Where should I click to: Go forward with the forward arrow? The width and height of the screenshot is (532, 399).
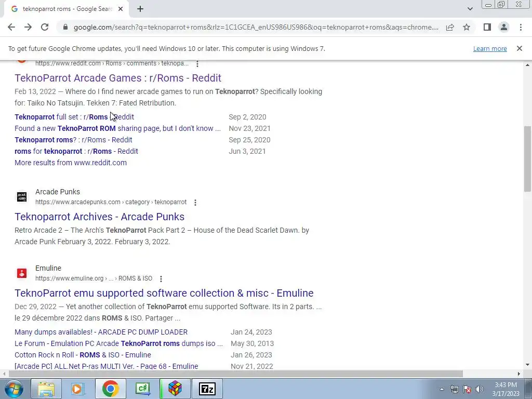coord(28,27)
